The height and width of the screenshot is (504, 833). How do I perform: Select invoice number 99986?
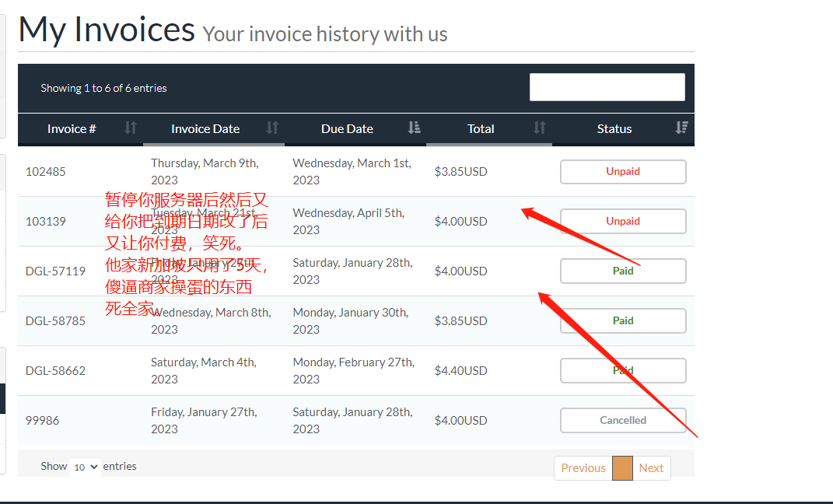click(43, 420)
